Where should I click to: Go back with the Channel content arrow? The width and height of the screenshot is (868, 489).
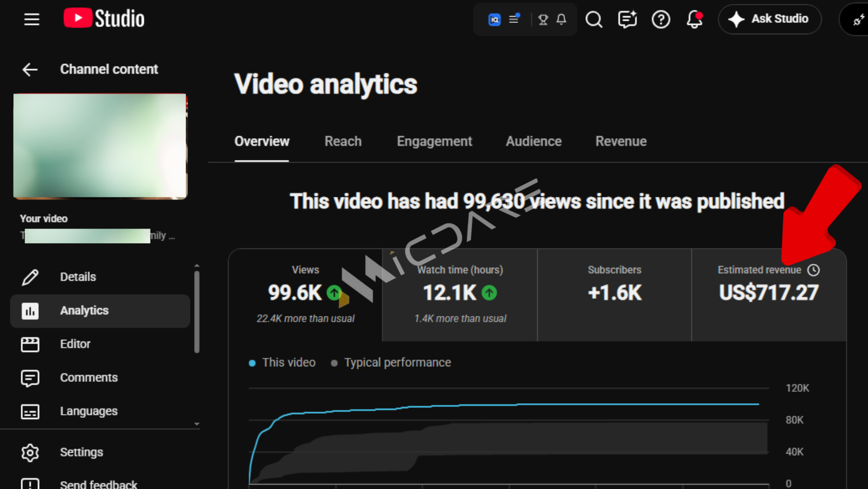click(30, 69)
